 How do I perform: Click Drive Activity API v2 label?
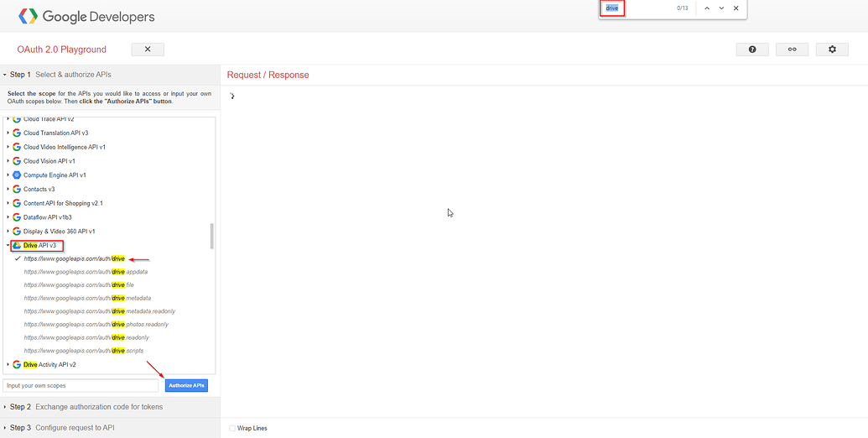point(49,364)
